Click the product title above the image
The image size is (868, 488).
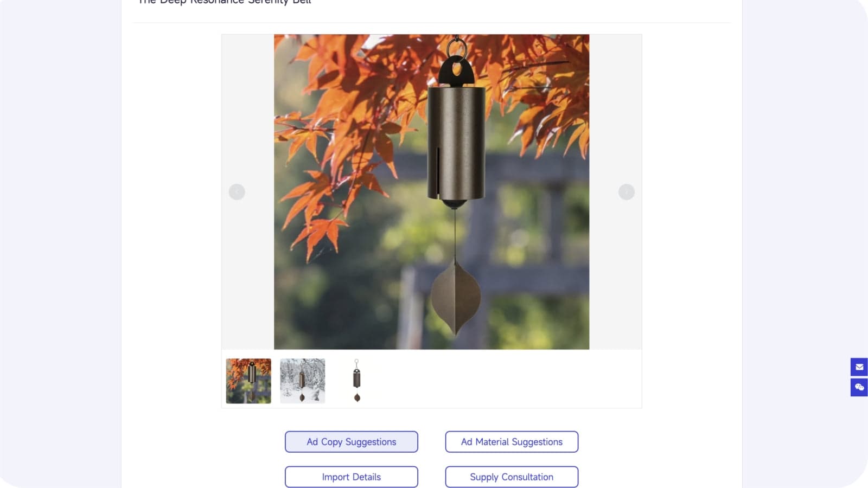tap(225, 2)
